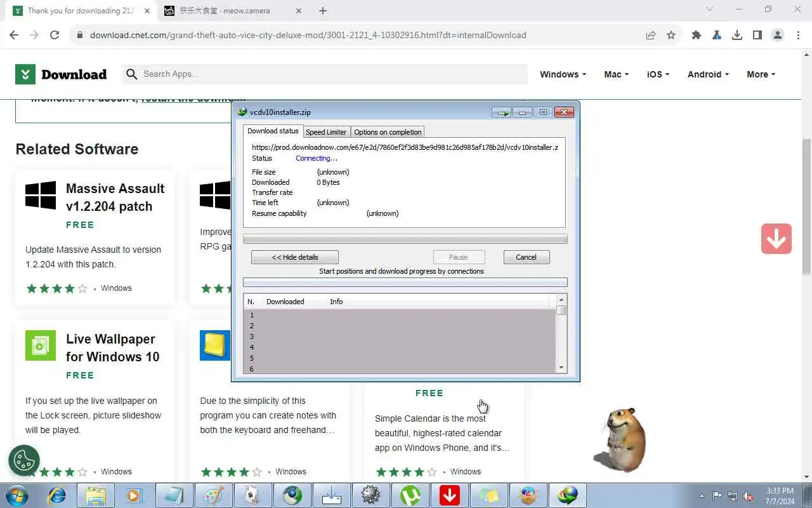Click the connections list scroll up arrow
Viewport: 812px width, 508px height.
point(561,299)
